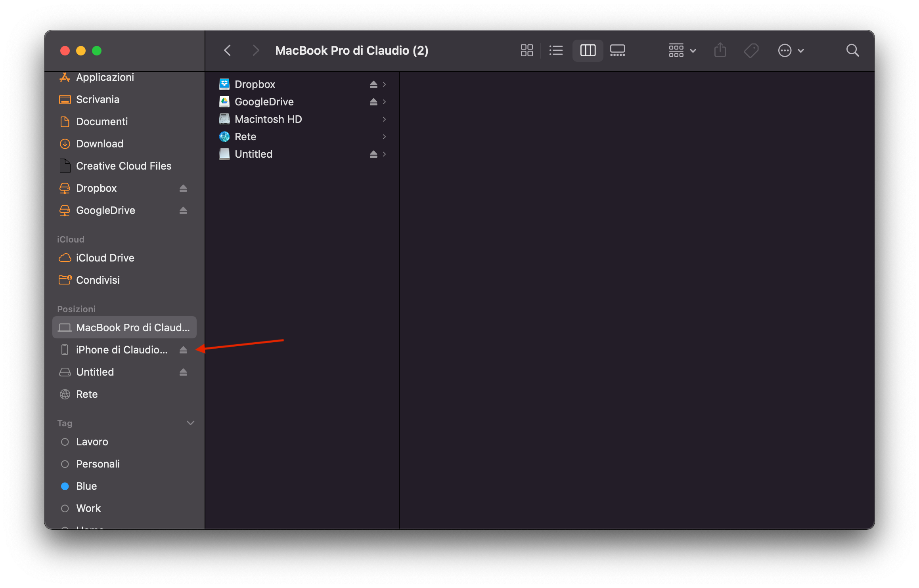Select the Work tag circle
The image size is (919, 588).
pos(65,508)
